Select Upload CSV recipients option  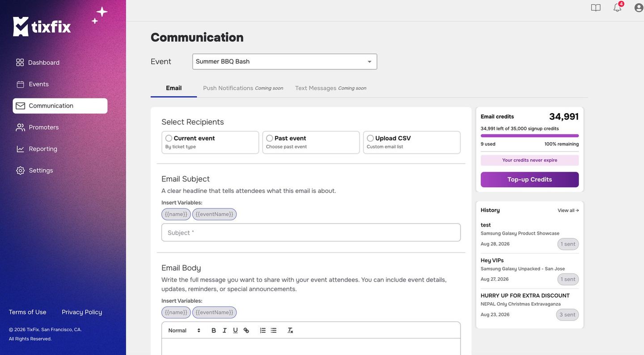[x=412, y=142]
